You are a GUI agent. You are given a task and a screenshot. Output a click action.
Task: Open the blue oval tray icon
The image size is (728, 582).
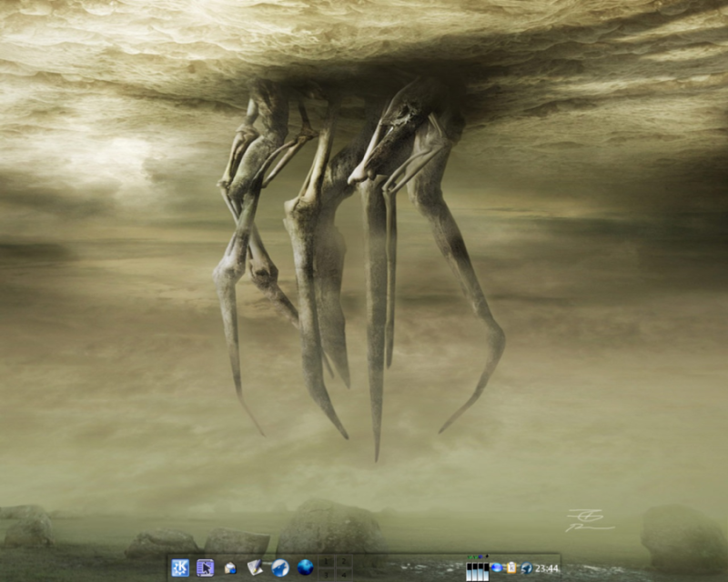point(496,567)
